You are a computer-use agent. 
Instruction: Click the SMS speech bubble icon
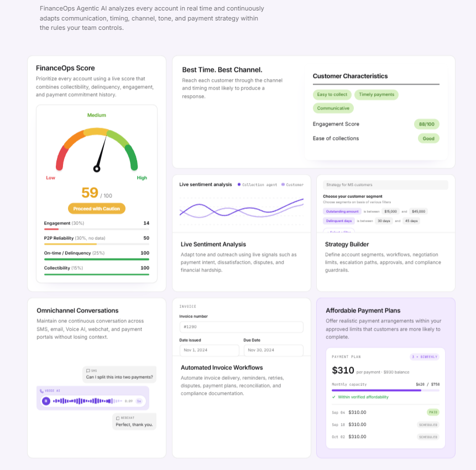88,370
